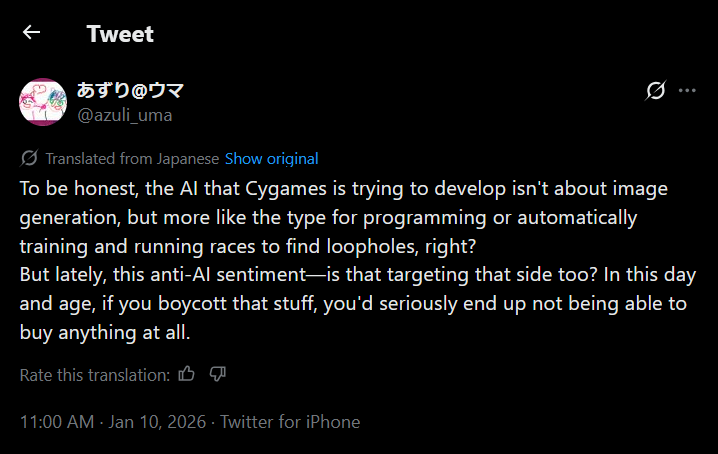Click the 11:00 AM timestamp
The height and width of the screenshot is (454, 718).
(57, 421)
